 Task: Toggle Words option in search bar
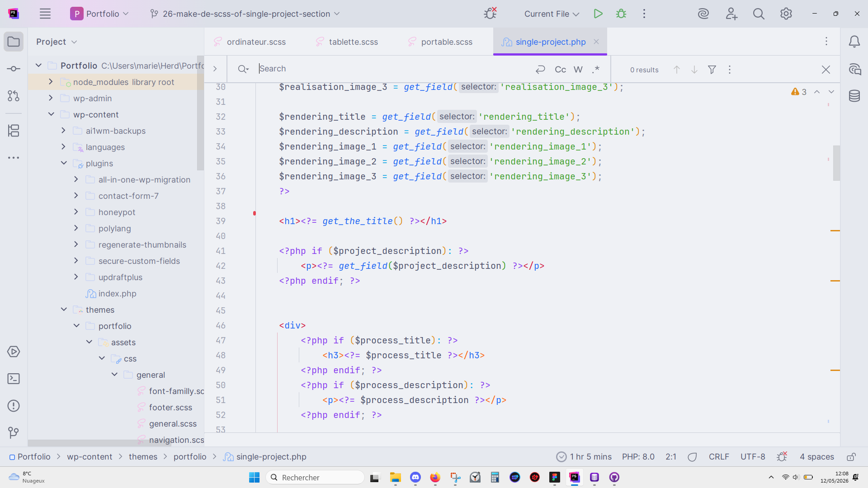click(x=578, y=70)
